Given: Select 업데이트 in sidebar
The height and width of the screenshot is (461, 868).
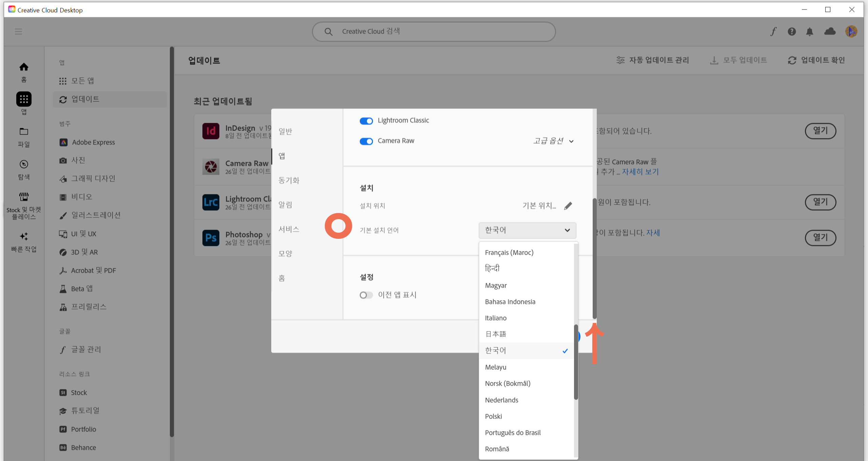Looking at the screenshot, I should (x=110, y=99).
